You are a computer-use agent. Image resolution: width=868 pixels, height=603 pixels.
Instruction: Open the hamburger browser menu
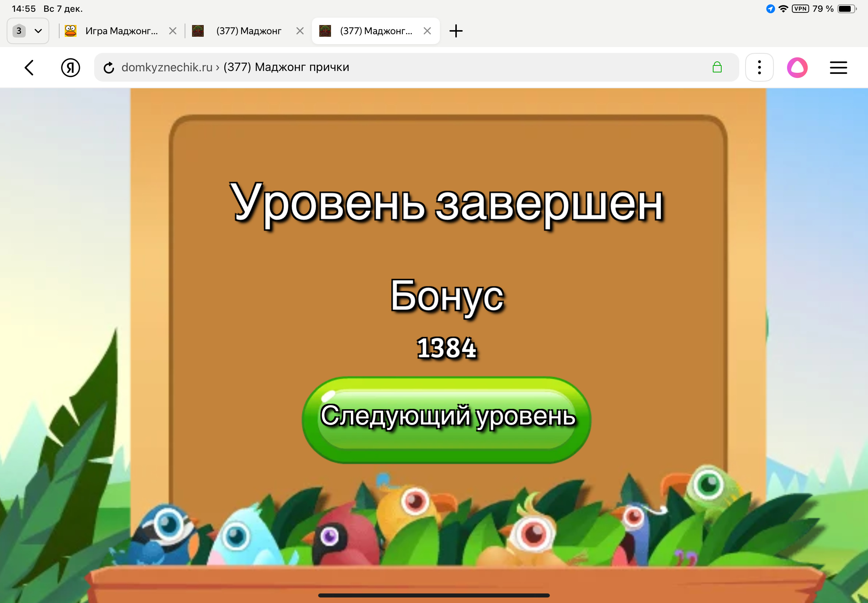pos(838,68)
